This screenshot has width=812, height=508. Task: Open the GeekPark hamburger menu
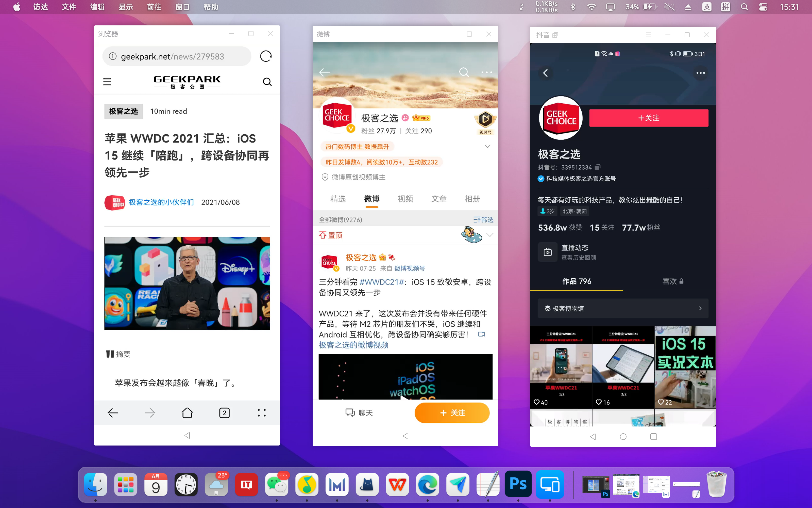tap(107, 82)
